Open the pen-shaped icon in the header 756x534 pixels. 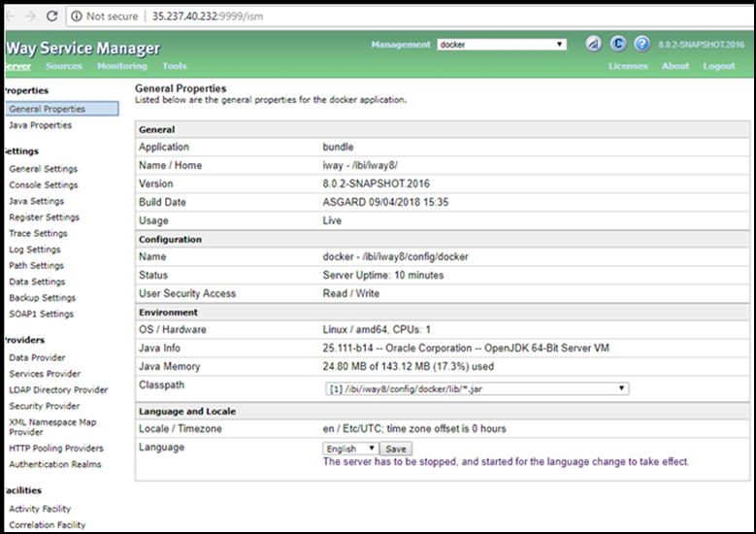pos(594,44)
